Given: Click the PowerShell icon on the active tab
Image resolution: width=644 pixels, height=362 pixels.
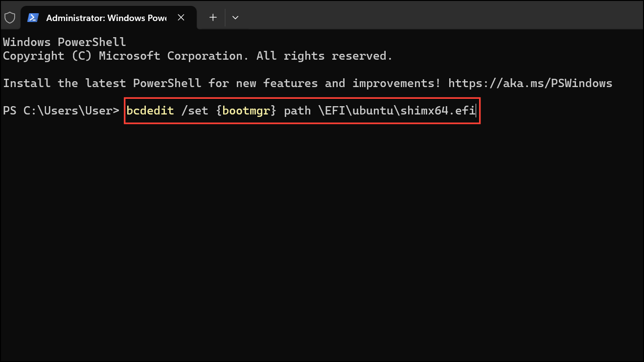Looking at the screenshot, I should pos(32,17).
